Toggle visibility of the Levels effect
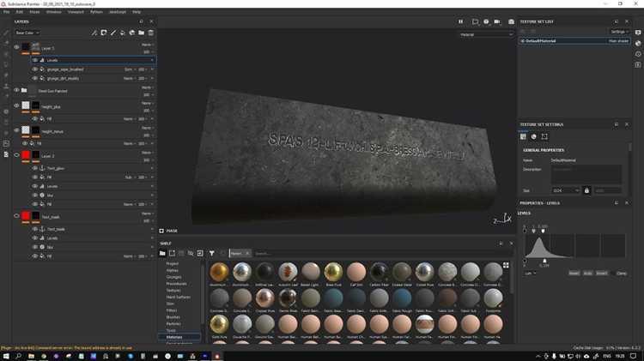The width and height of the screenshot is (644, 361). [35, 60]
